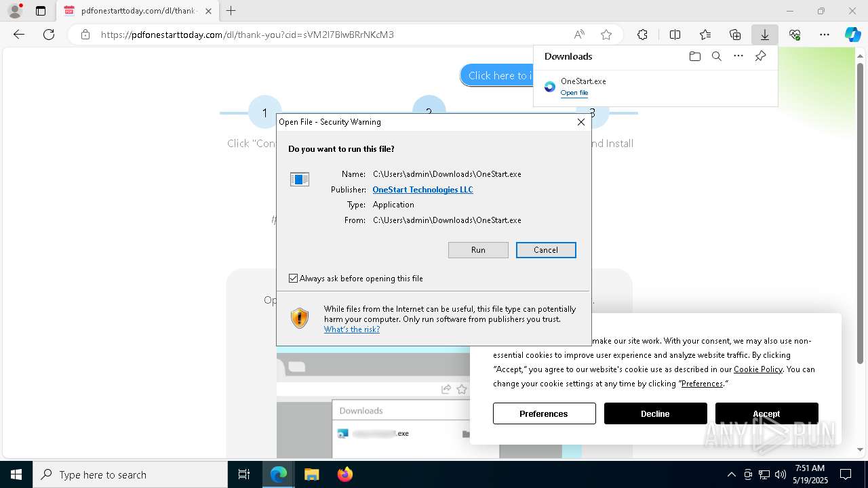This screenshot has height=488, width=868.
Task: Open volume control tray icon
Action: tap(780, 474)
